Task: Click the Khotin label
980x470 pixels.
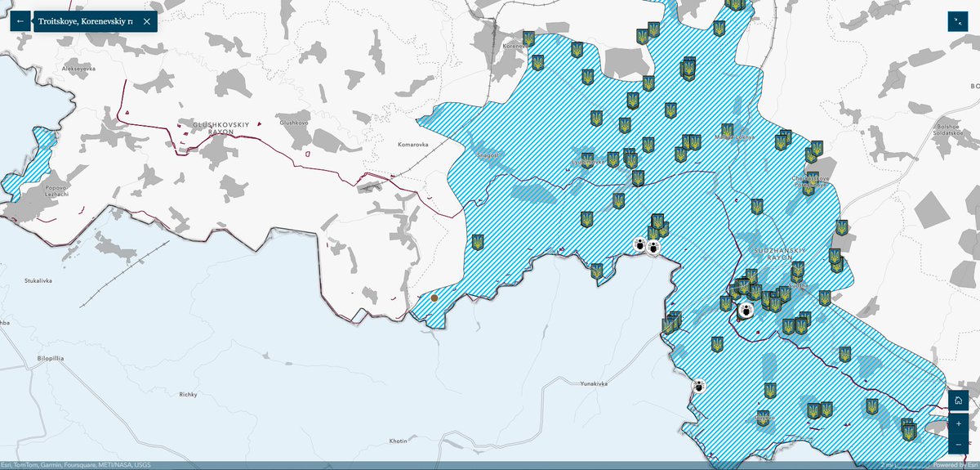Action: point(398,441)
